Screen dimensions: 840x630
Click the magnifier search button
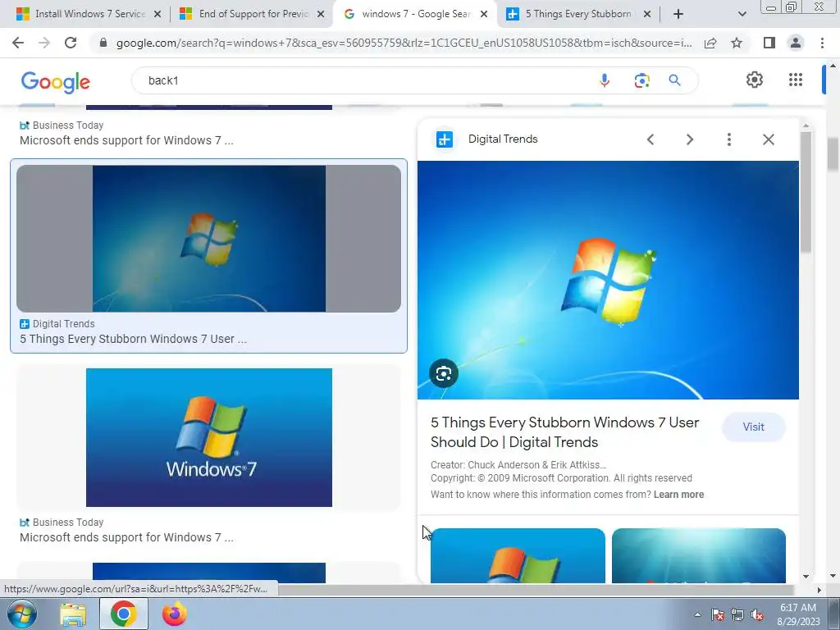point(674,80)
